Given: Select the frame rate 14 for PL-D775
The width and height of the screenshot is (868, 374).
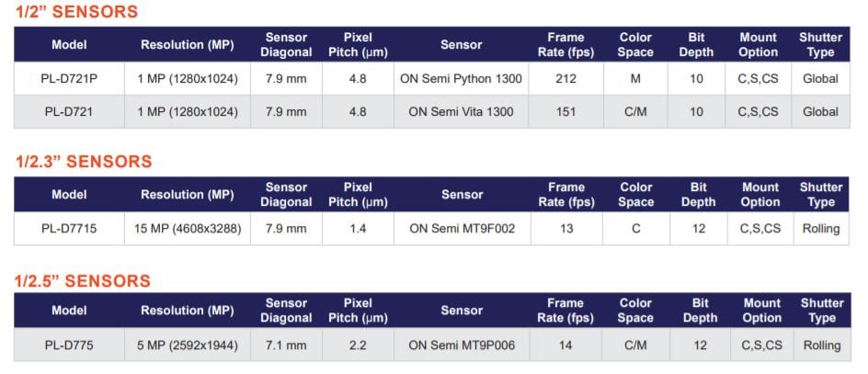Looking at the screenshot, I should pyautogui.click(x=565, y=346).
